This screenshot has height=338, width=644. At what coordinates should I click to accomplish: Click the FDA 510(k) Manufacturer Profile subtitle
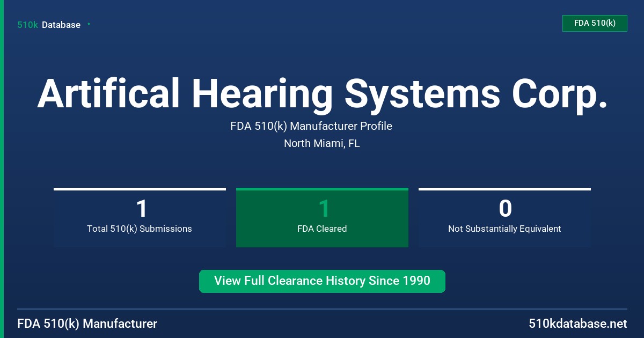311,126
